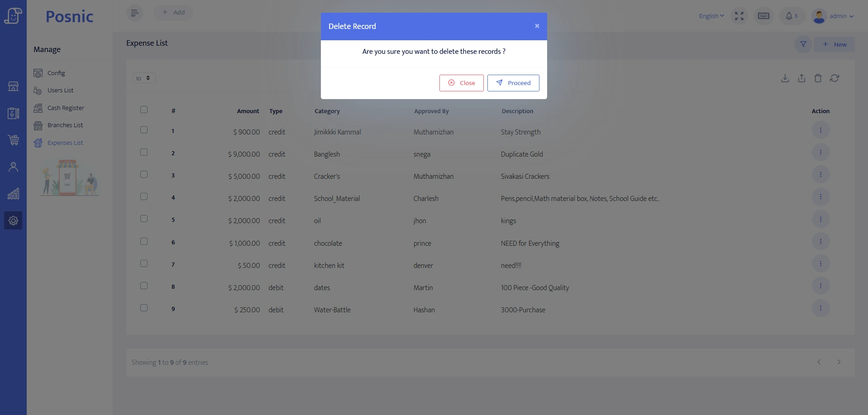Click Proceed to confirm deletion

coord(513,83)
